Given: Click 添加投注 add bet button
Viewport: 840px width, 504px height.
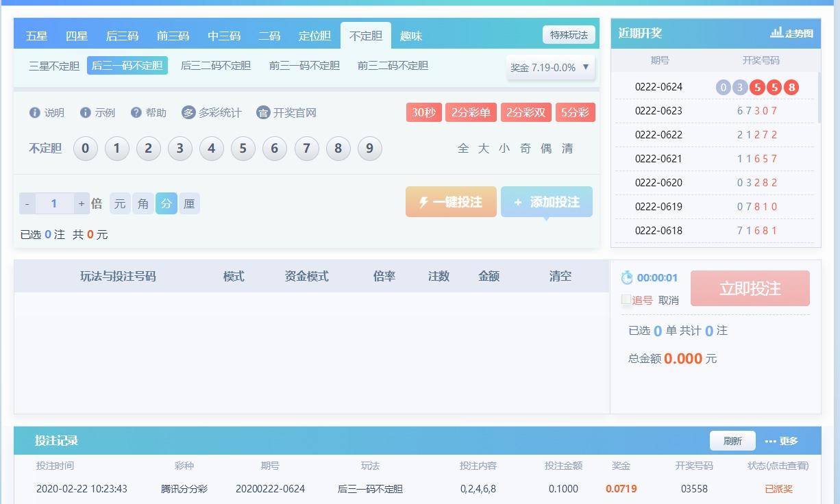Looking at the screenshot, I should (x=547, y=202).
